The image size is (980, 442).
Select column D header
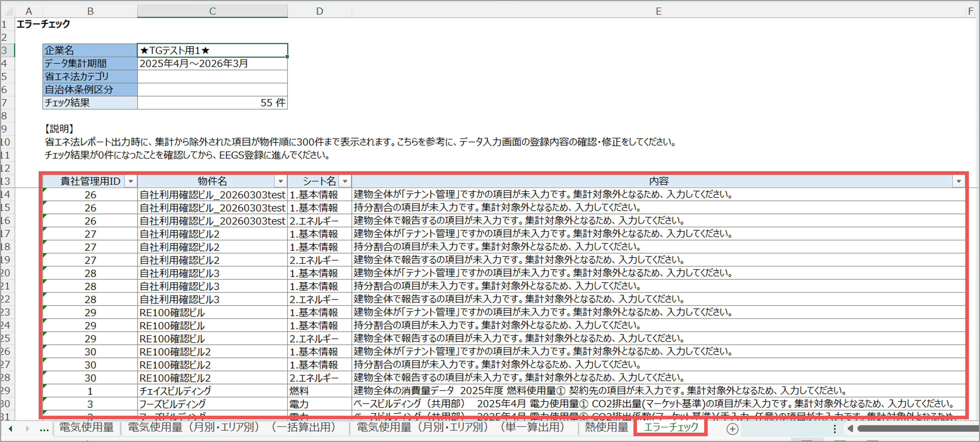coord(320,11)
